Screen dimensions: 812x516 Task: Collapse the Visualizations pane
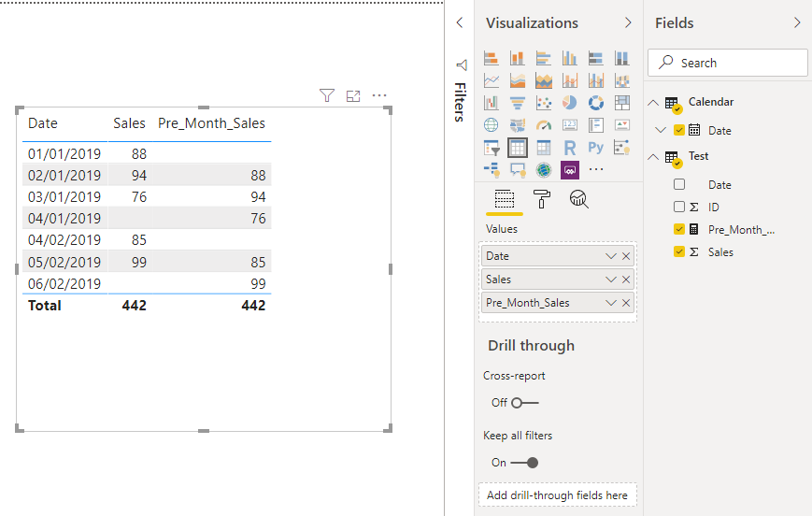[x=628, y=22]
